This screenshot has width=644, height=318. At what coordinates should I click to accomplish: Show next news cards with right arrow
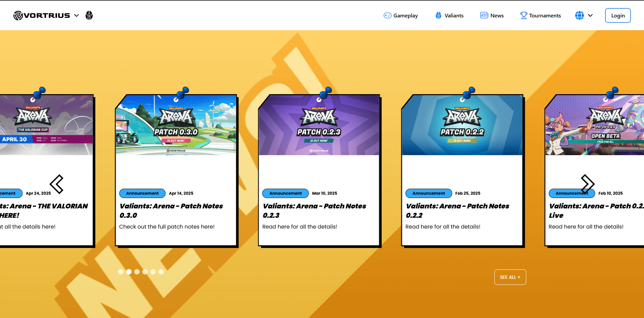588,184
